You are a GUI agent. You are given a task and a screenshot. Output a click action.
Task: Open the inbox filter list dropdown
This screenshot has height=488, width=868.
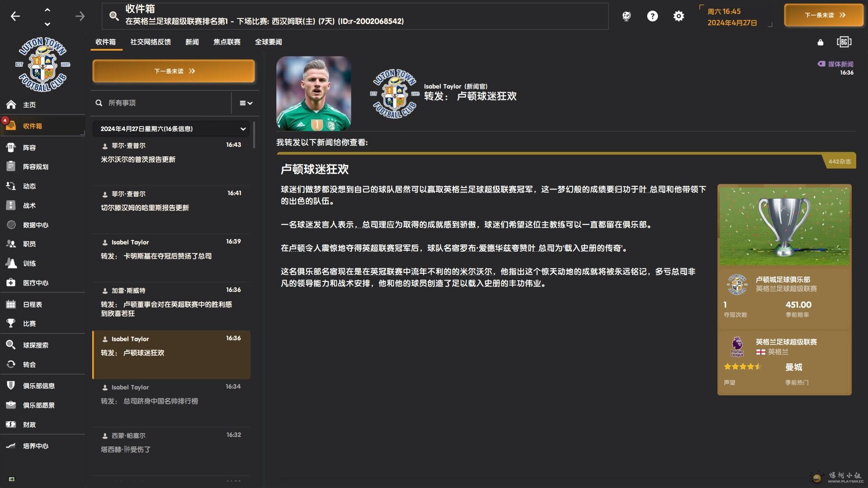pos(246,103)
